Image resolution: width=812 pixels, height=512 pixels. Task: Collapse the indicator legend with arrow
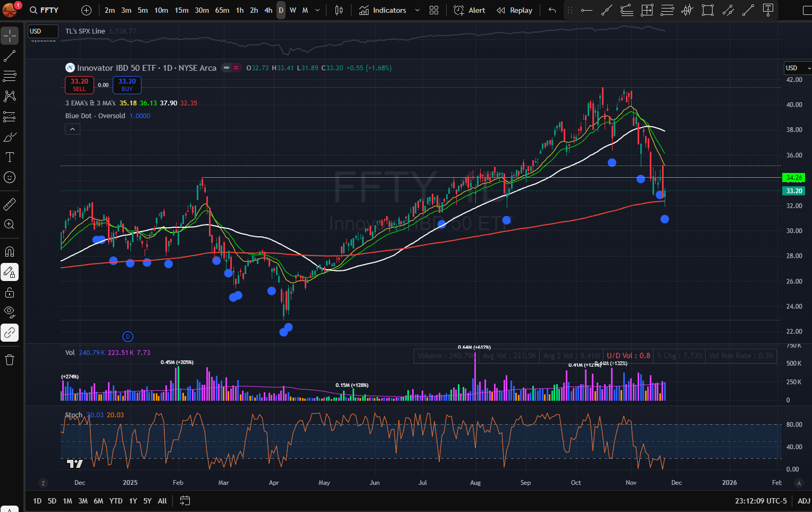point(72,129)
